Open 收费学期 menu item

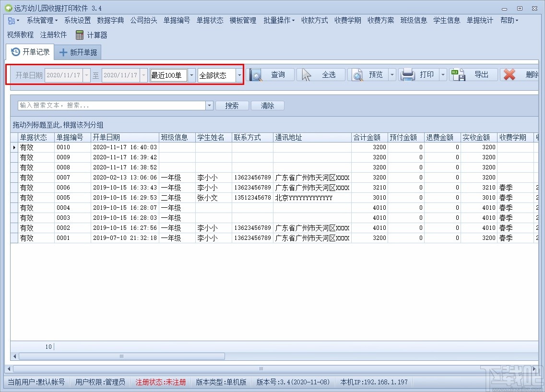347,21
